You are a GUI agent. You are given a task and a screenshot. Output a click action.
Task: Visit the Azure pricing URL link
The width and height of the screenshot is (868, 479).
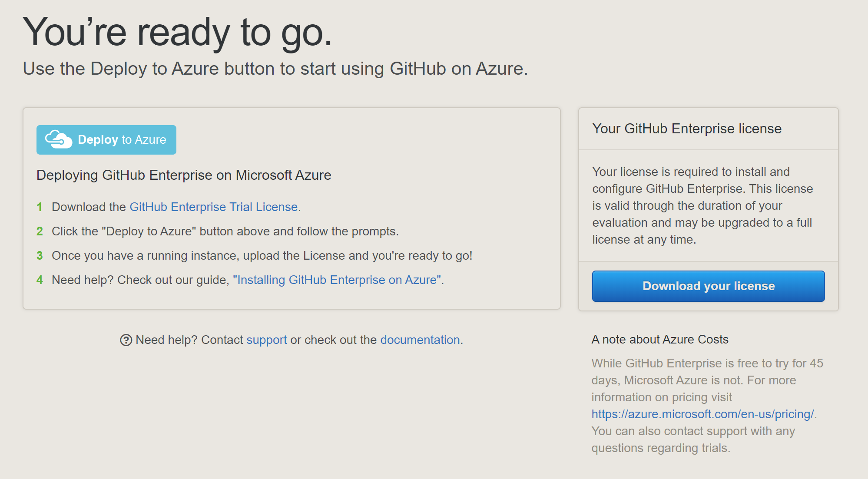(702, 414)
